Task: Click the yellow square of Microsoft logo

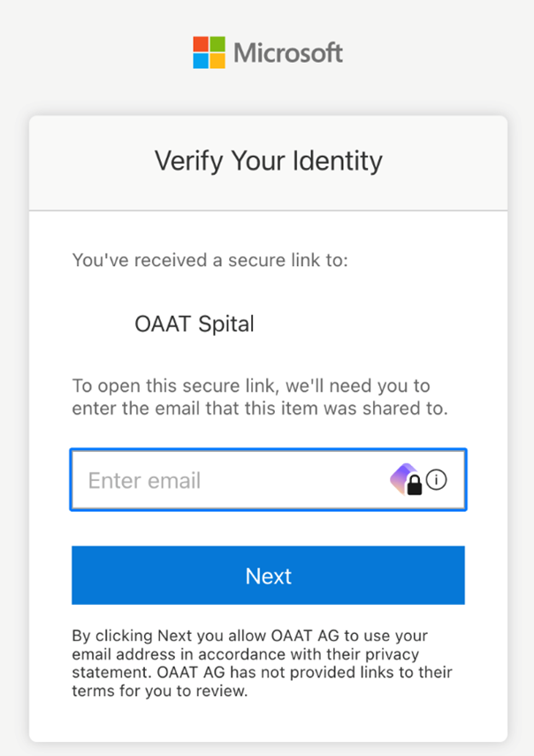Action: pos(217,60)
